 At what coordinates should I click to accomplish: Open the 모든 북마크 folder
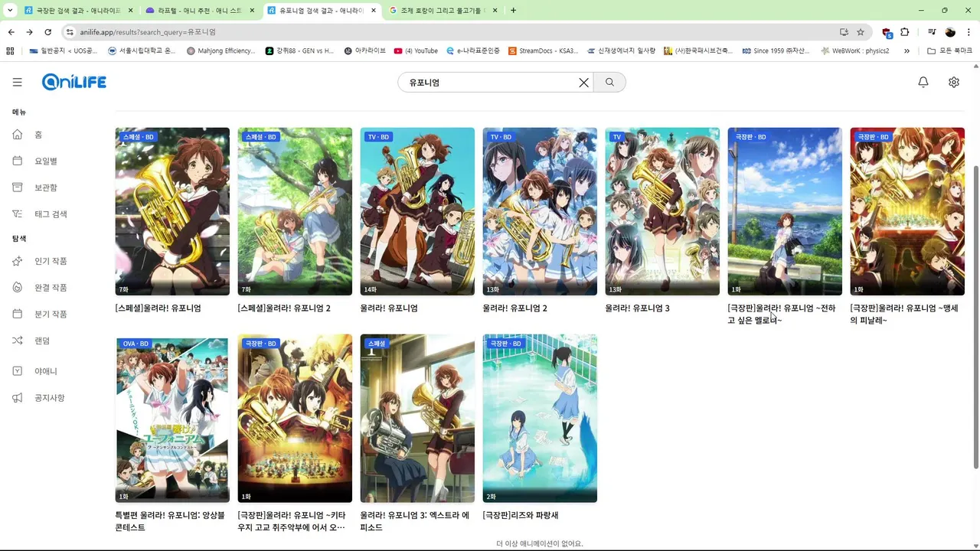(x=949, y=51)
